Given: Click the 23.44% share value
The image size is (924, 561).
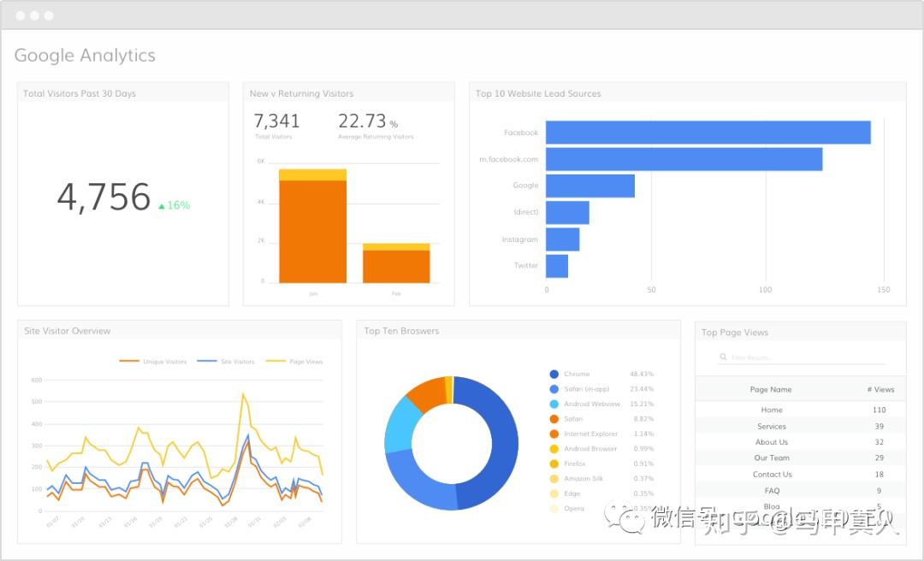Looking at the screenshot, I should tap(642, 389).
